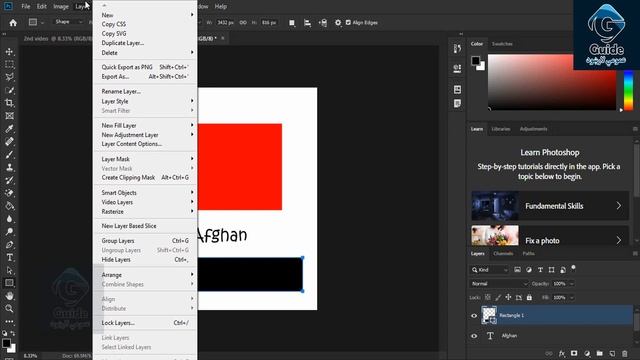
Task: Toggle lock position in Layers panel
Action: click(x=508, y=298)
